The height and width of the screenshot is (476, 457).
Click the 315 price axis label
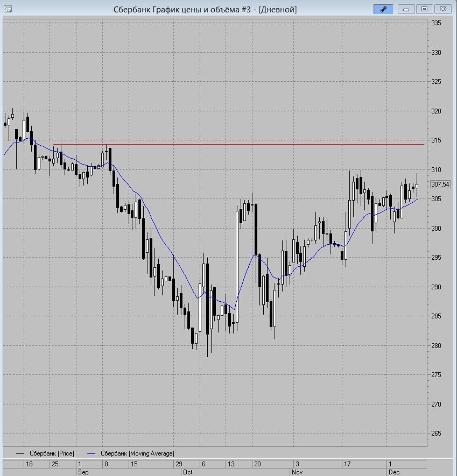click(436, 140)
